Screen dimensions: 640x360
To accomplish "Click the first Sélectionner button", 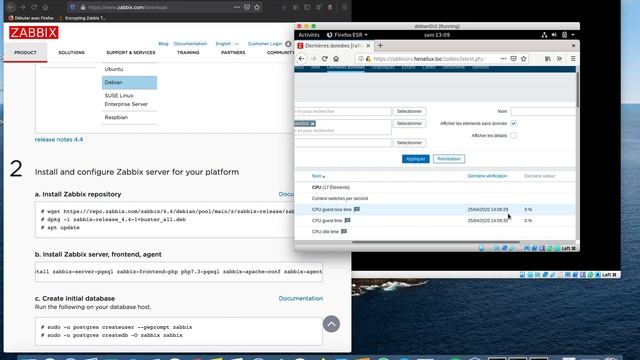I will pyautogui.click(x=409, y=111).
